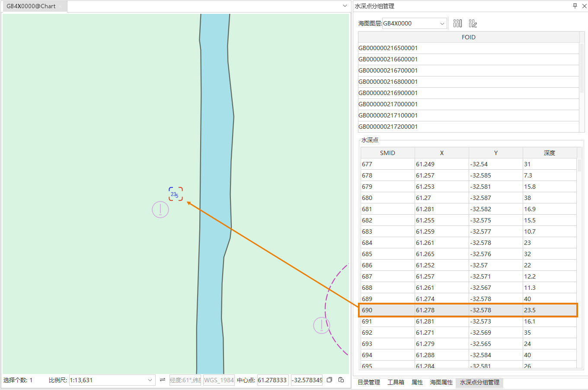
Task: Click the center point longitude field 61.278333
Action: (x=272, y=380)
